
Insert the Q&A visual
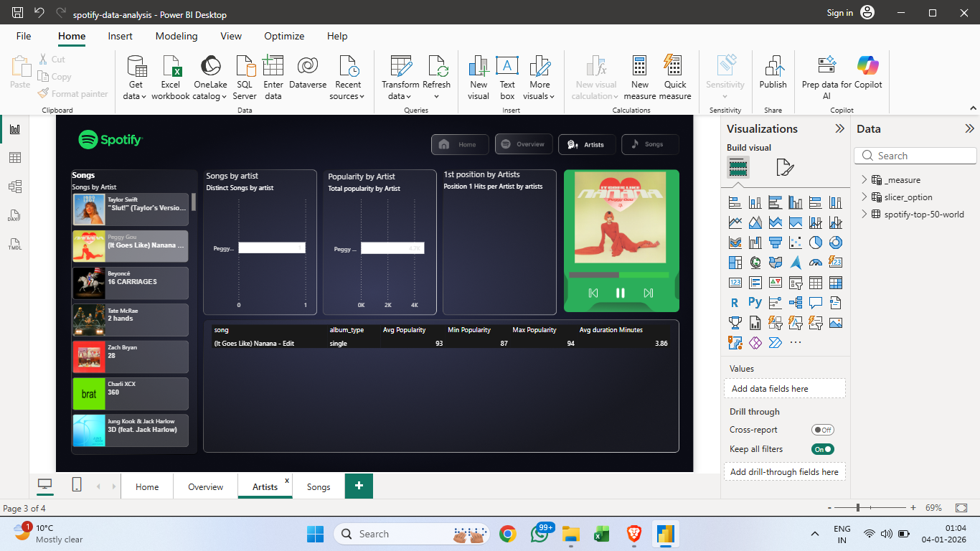pos(815,303)
